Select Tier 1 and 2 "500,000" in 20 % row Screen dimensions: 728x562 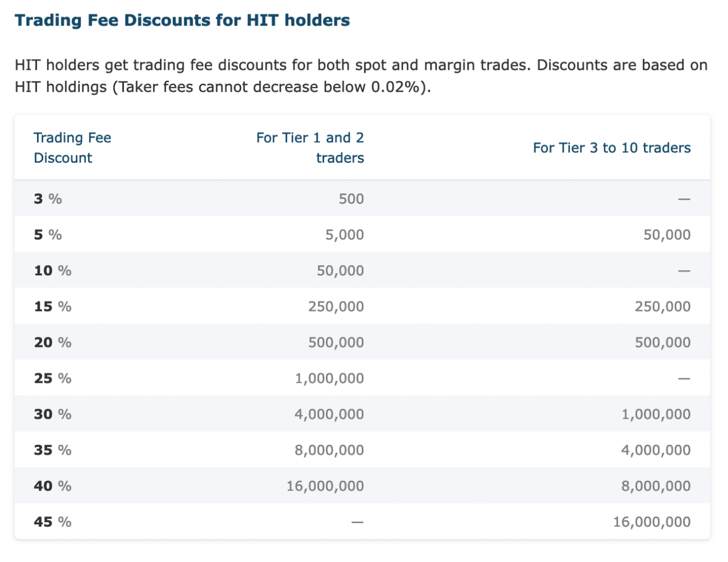(336, 342)
